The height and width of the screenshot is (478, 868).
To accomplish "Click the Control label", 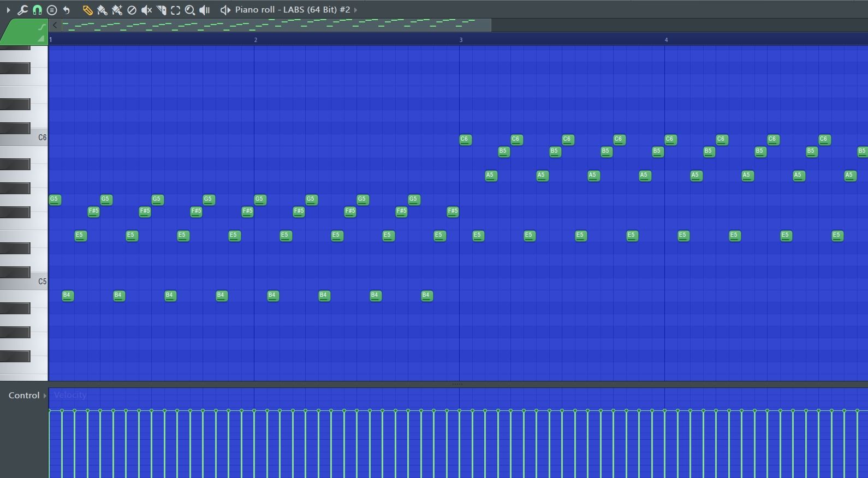I will (24, 396).
